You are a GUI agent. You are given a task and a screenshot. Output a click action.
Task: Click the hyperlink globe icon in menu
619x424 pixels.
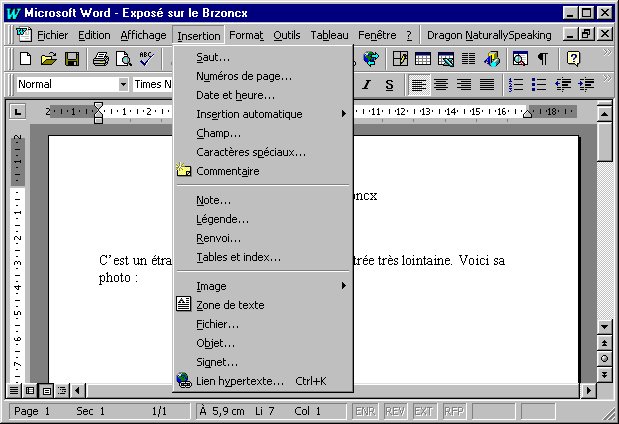[184, 380]
